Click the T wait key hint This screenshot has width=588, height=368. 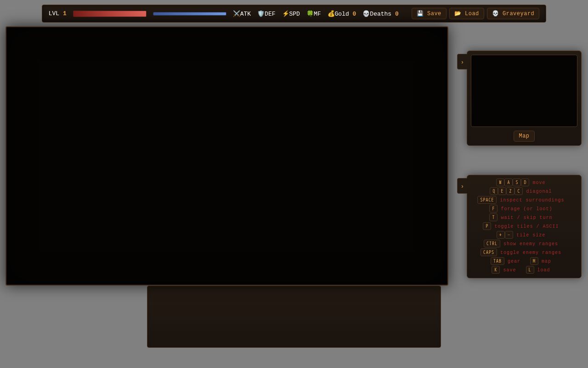493,218
